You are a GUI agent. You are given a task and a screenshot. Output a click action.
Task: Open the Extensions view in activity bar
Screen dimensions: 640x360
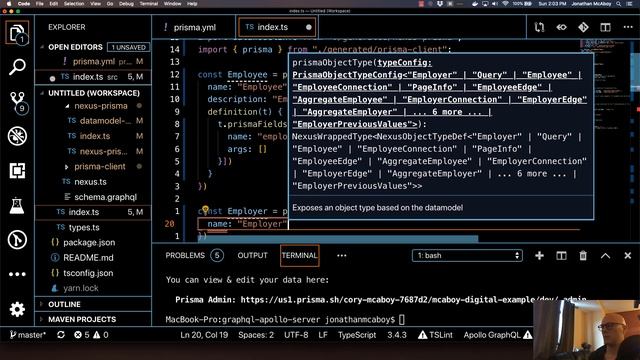17,170
